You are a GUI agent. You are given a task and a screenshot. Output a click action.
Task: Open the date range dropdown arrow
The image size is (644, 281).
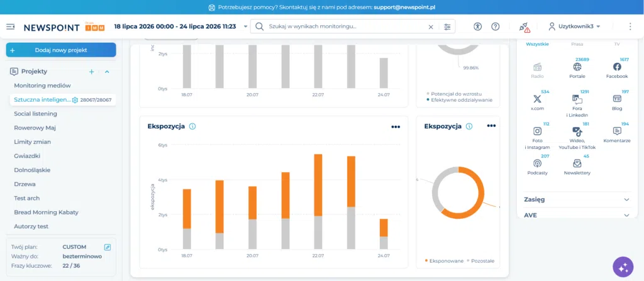(246, 26)
